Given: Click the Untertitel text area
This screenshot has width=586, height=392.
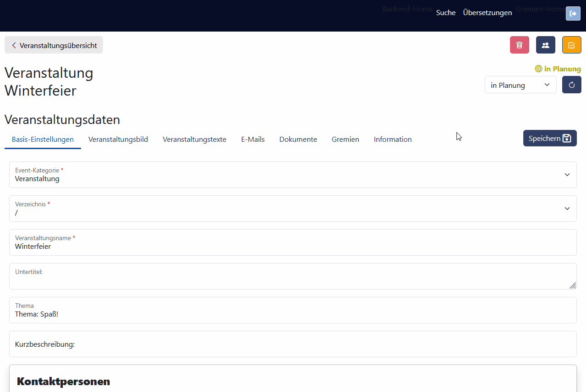Looking at the screenshot, I should pyautogui.click(x=293, y=279).
